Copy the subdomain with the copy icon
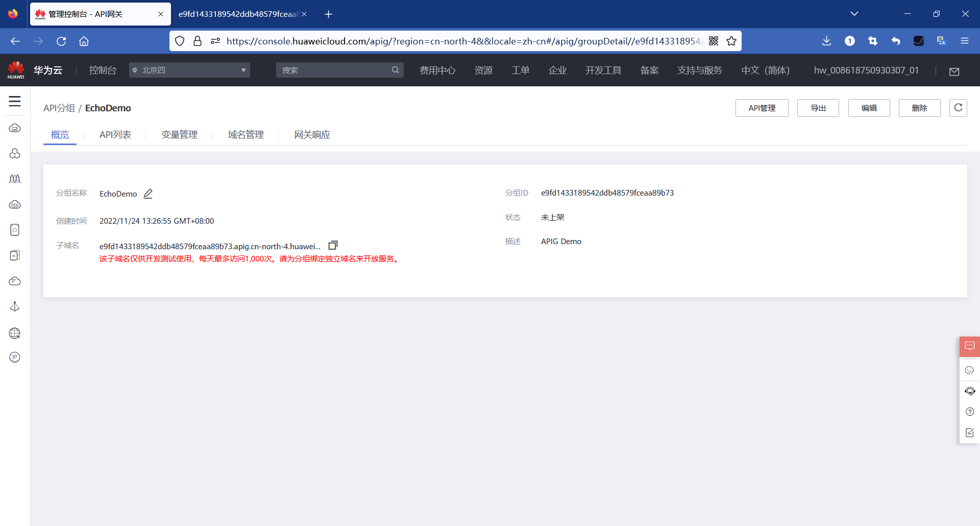 coord(333,246)
